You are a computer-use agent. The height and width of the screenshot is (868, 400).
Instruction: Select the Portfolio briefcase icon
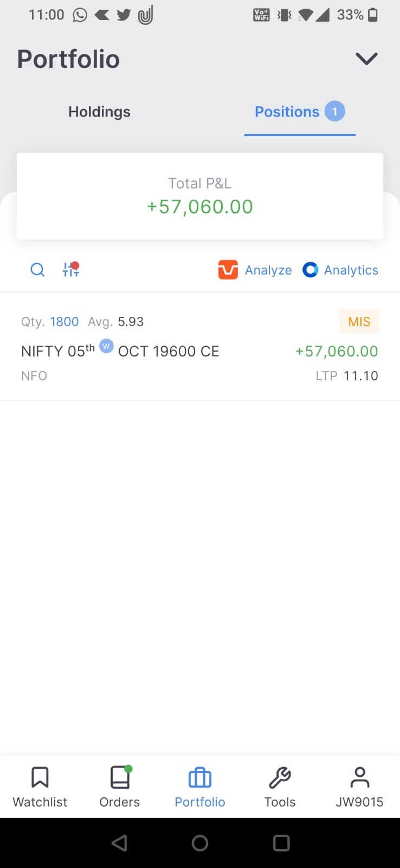click(x=200, y=777)
